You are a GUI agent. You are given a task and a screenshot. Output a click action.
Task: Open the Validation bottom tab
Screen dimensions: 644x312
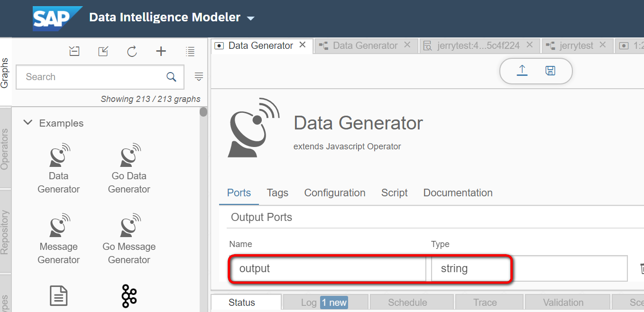coord(568,303)
